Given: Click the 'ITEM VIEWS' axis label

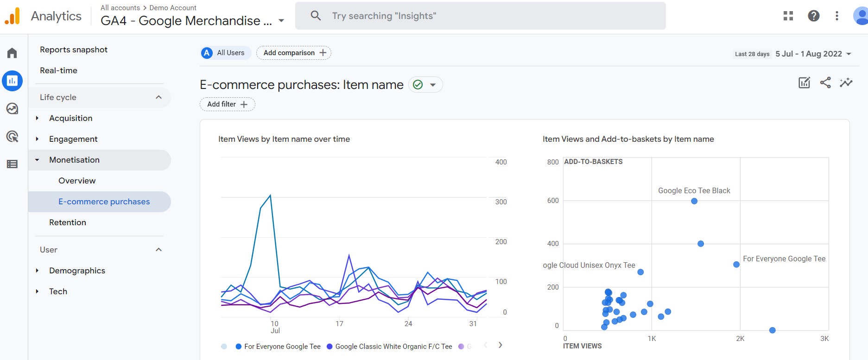Looking at the screenshot, I should click(x=583, y=346).
